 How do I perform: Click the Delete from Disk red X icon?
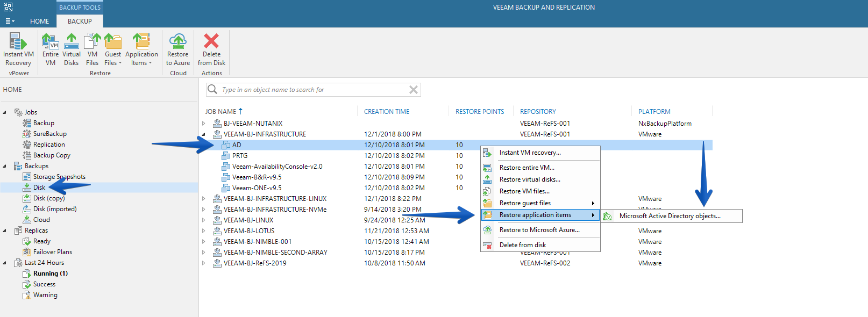coord(211,41)
